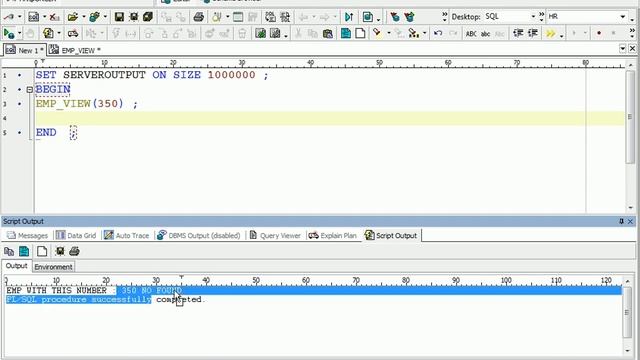Viewport: 640px width, 360px height.
Task: Print the script output with printer icon
Action: click(x=74, y=251)
